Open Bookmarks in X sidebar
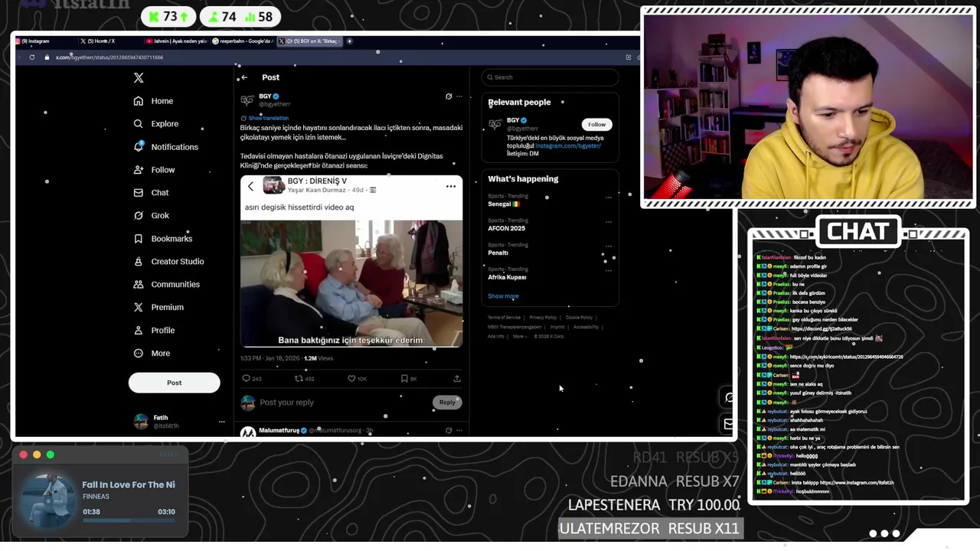The height and width of the screenshot is (551, 980). click(x=162, y=239)
